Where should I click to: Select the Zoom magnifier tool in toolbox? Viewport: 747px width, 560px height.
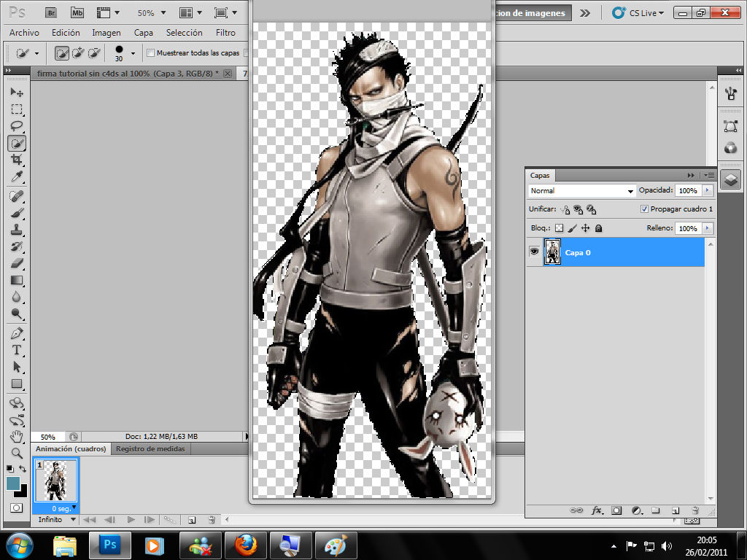17,453
